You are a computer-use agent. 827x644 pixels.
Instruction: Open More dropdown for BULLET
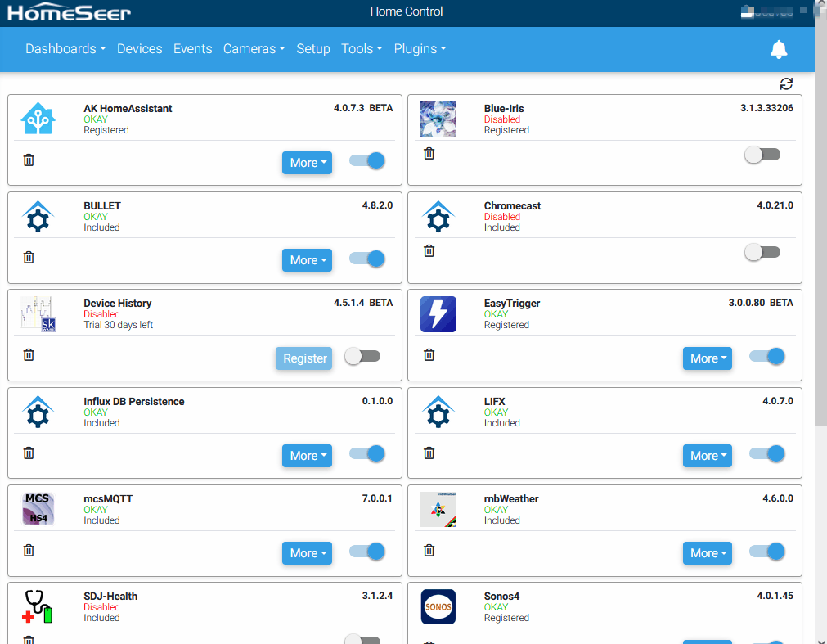307,260
